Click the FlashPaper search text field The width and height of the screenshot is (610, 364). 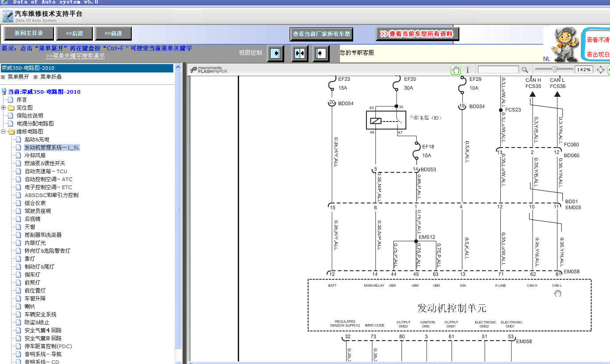tap(498, 70)
